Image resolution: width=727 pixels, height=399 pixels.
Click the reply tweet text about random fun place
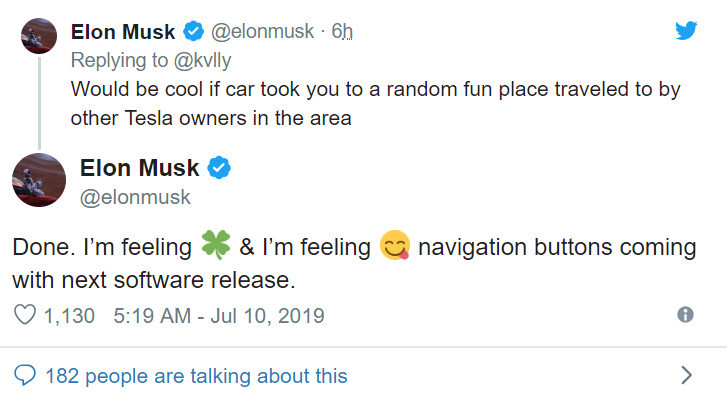point(375,103)
